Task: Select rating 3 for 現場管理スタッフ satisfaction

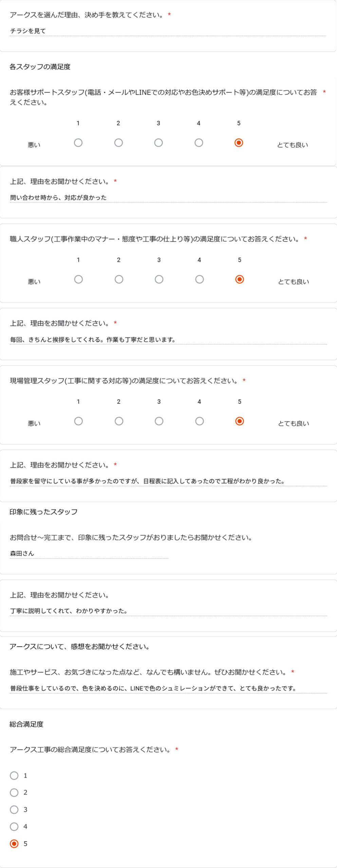Action: tap(159, 421)
